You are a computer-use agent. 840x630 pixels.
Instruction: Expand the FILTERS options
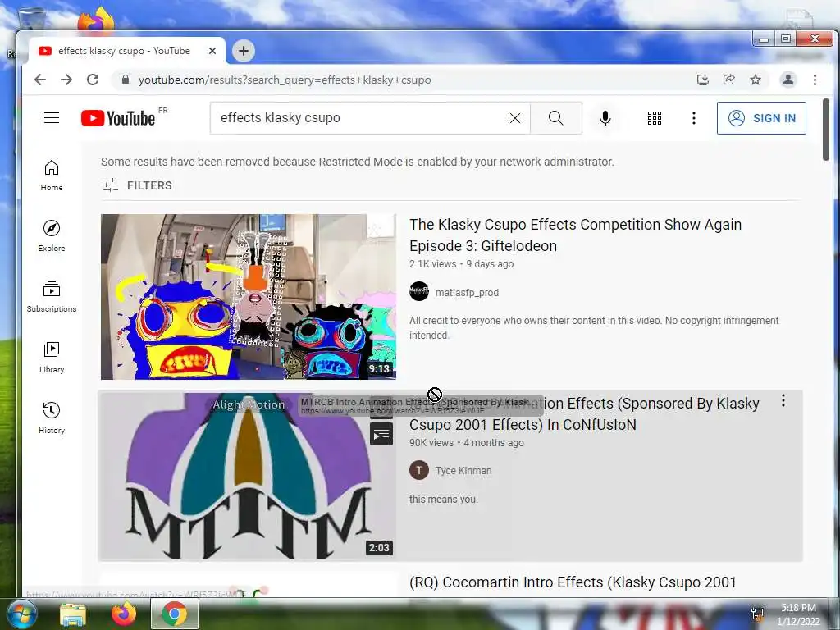click(137, 185)
